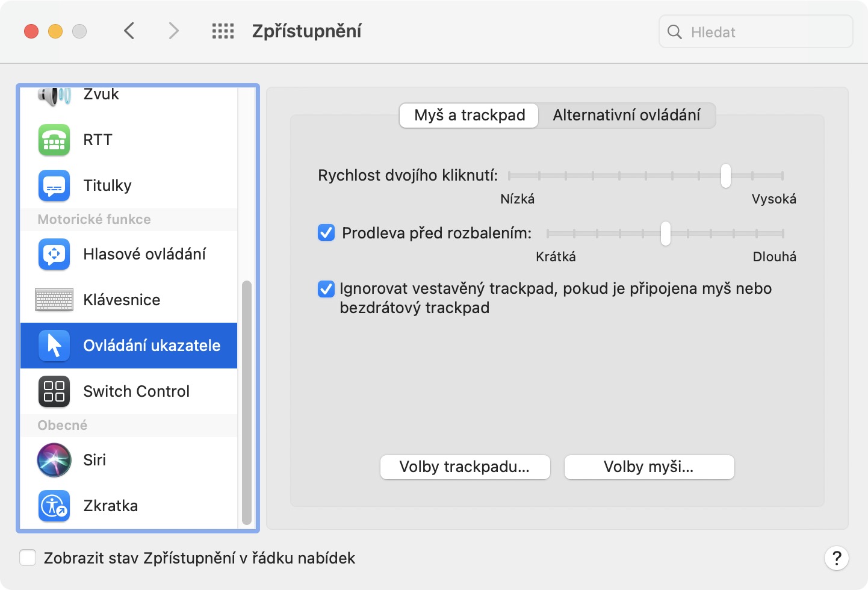Image resolution: width=868 pixels, height=590 pixels.
Task: Uncheck Ignorovat vestavěný trackpad option
Action: click(x=326, y=290)
